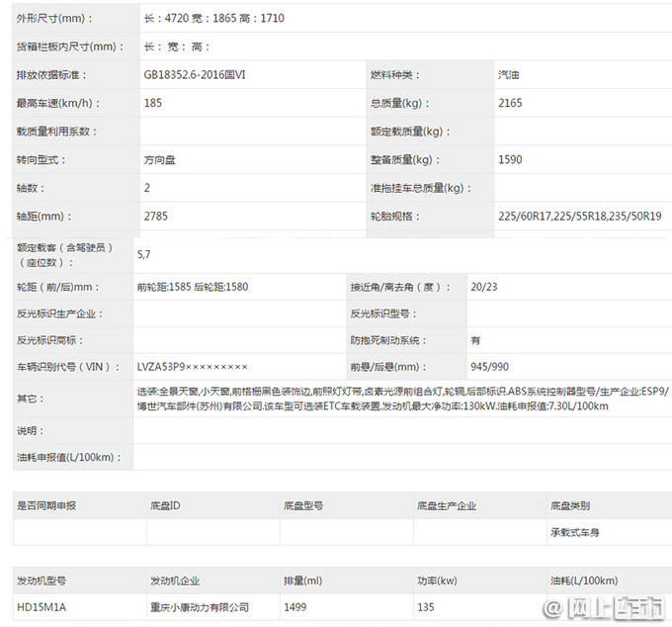Click the 反光标识生产企业 label
672x627 pixels.
(x=59, y=313)
